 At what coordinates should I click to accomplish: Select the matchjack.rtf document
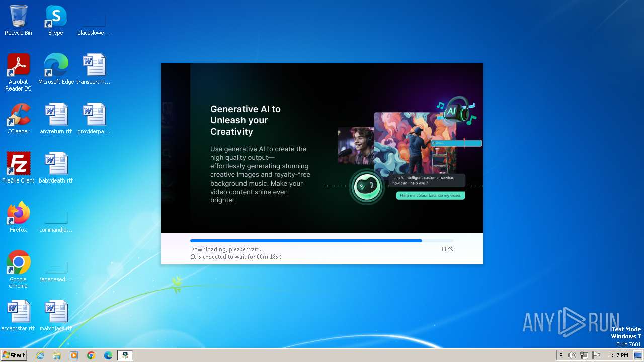56,316
